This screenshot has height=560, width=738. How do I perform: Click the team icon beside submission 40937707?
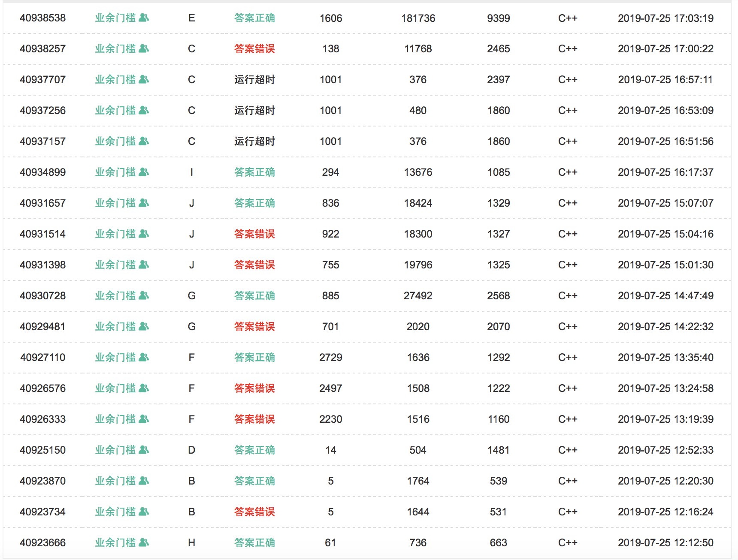[144, 80]
